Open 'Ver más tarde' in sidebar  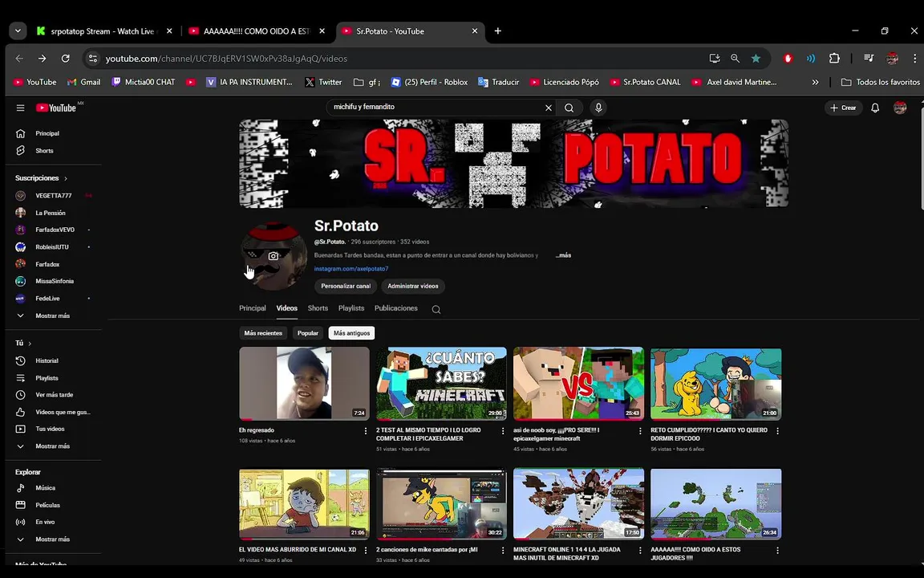point(53,395)
